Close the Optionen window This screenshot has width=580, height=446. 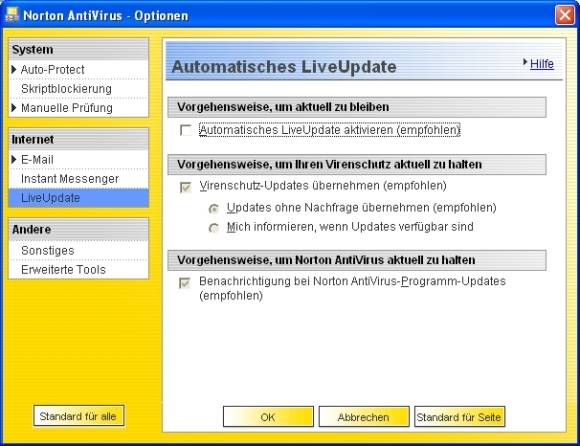pos(564,15)
